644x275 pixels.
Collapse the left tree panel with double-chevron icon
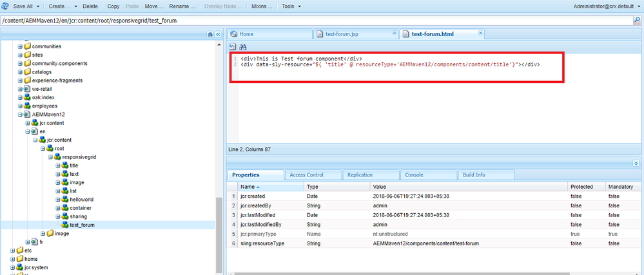(x=219, y=35)
